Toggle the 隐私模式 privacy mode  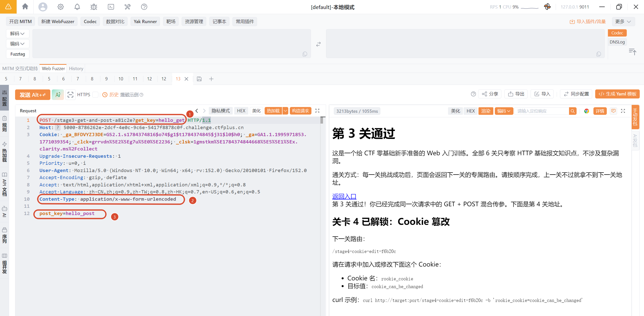click(221, 111)
